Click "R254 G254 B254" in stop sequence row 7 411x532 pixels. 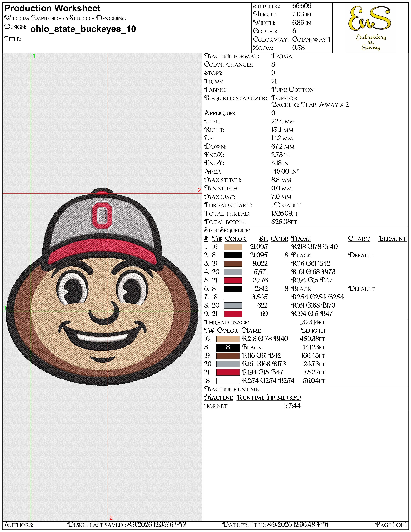[318, 297]
